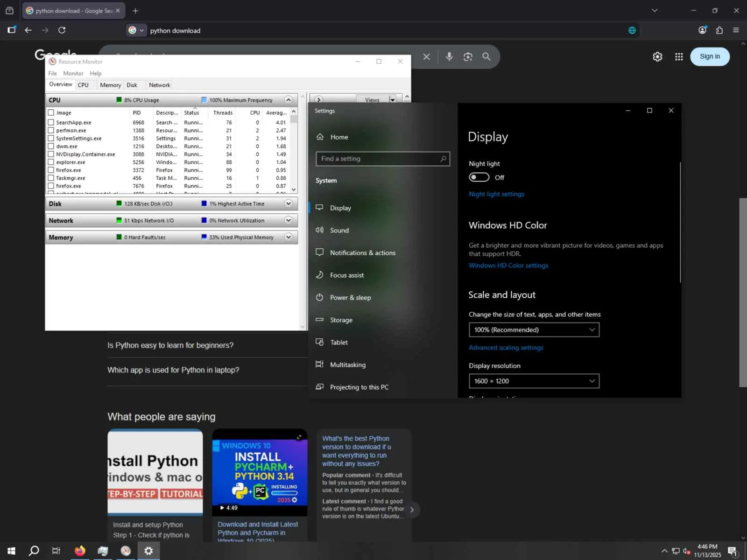Open the Monitor menu in Resource Monitor
This screenshot has width=747, height=560.
pyautogui.click(x=73, y=73)
